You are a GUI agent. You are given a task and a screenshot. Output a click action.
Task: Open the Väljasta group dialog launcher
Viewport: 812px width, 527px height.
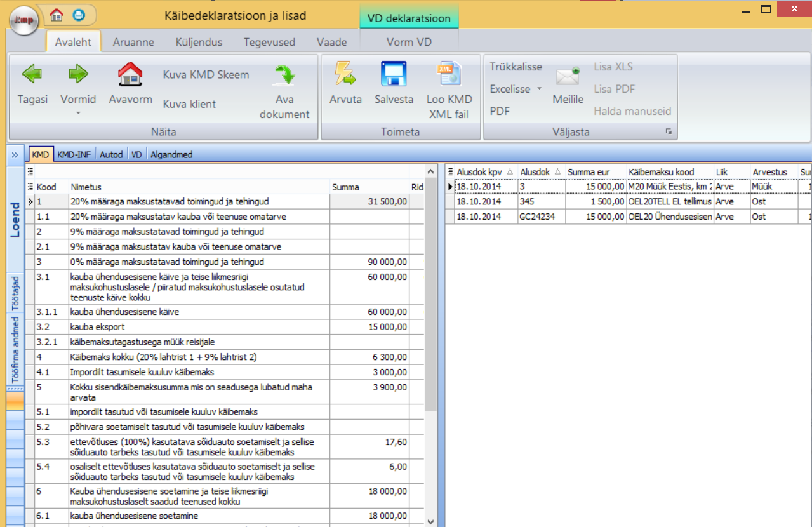tap(668, 132)
